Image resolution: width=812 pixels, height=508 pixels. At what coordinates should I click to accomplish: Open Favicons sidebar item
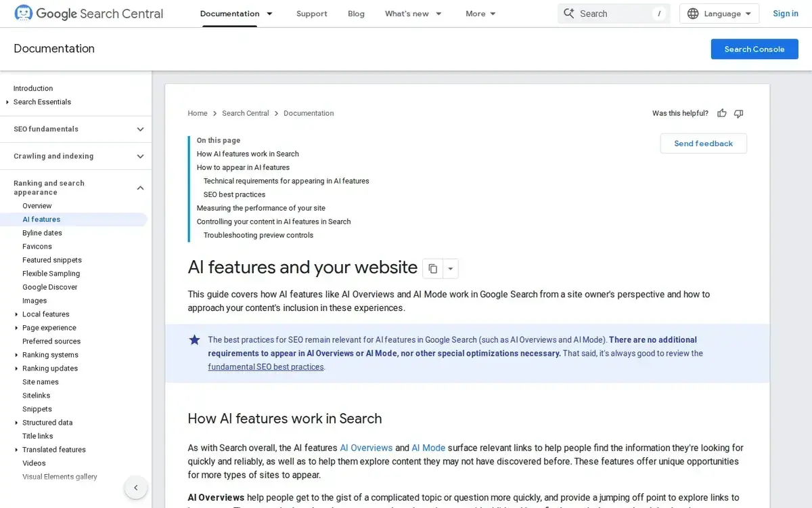pos(37,247)
